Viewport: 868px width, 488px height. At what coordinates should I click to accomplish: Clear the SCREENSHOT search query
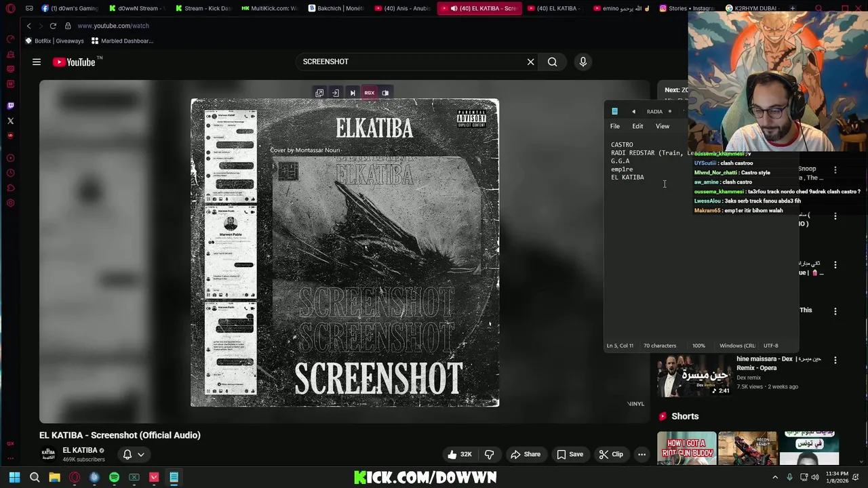pos(530,62)
